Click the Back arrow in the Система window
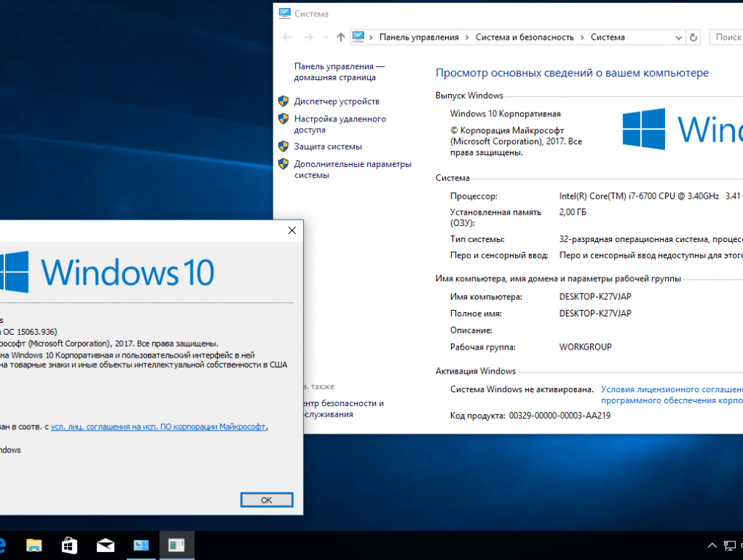Image resolution: width=743 pixels, height=560 pixels. 287,37
